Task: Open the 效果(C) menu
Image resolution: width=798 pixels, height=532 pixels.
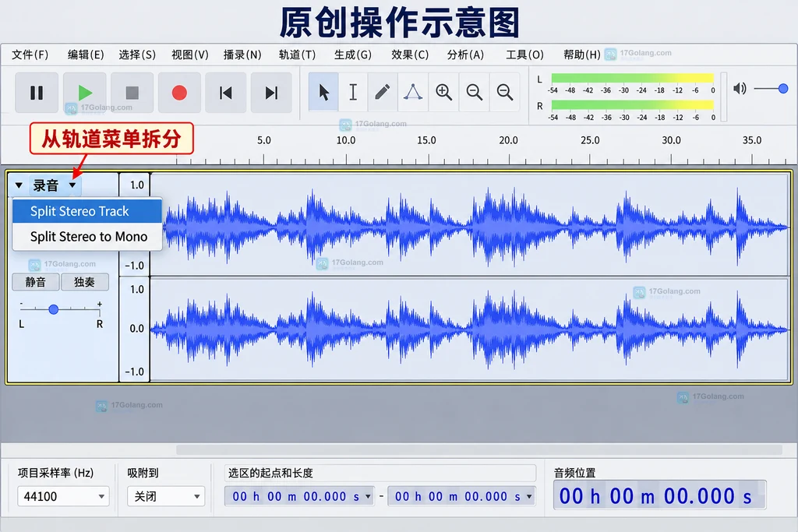Action: 410,55
